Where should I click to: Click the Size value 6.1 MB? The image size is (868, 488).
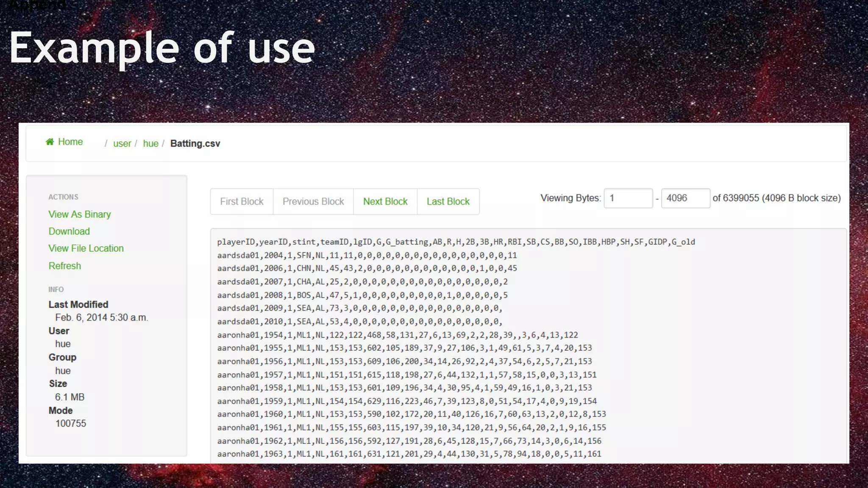click(70, 397)
